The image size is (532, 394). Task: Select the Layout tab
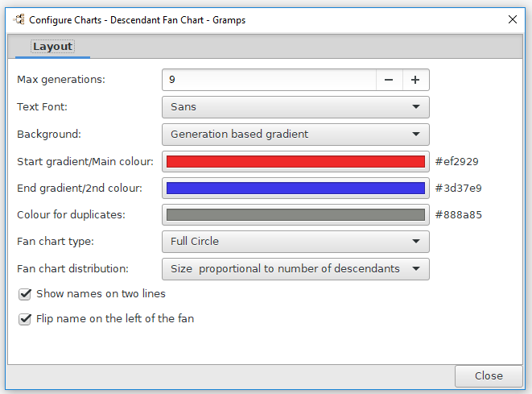pyautogui.click(x=52, y=47)
